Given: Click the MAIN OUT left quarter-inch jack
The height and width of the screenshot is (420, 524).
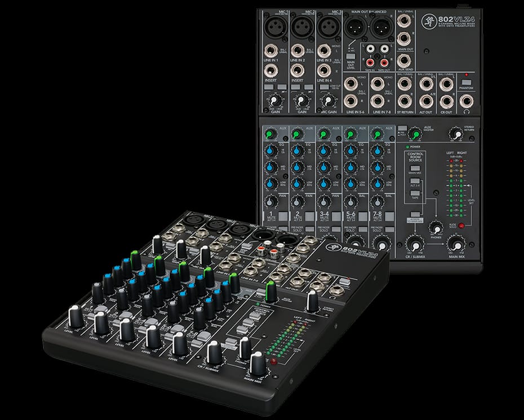Looking at the screenshot, I should [x=404, y=21].
